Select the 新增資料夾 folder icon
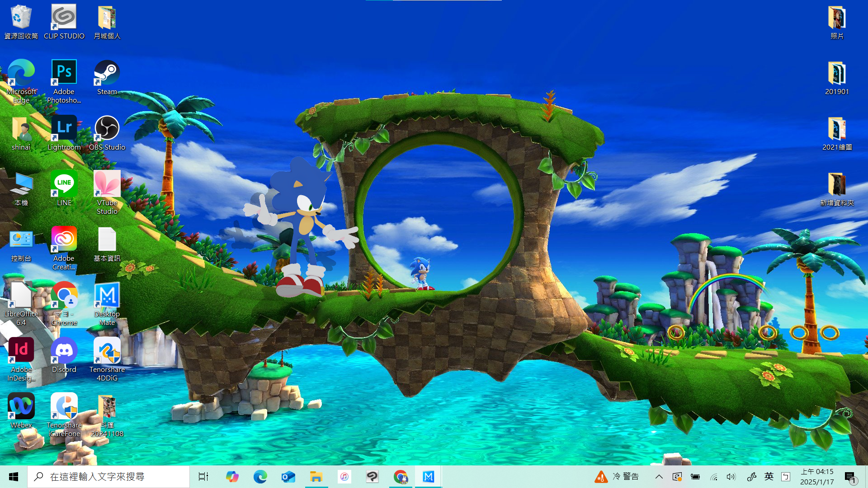This screenshot has height=488, width=868. [x=837, y=189]
